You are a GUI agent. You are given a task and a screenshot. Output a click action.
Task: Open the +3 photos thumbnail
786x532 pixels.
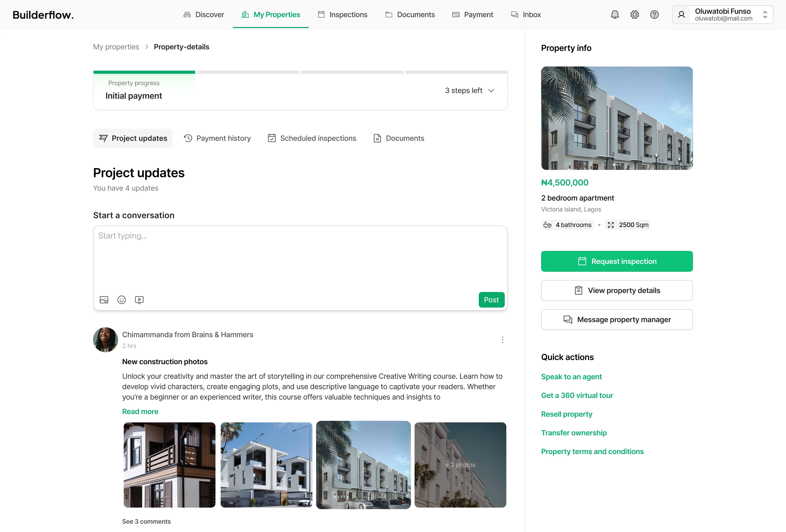460,465
